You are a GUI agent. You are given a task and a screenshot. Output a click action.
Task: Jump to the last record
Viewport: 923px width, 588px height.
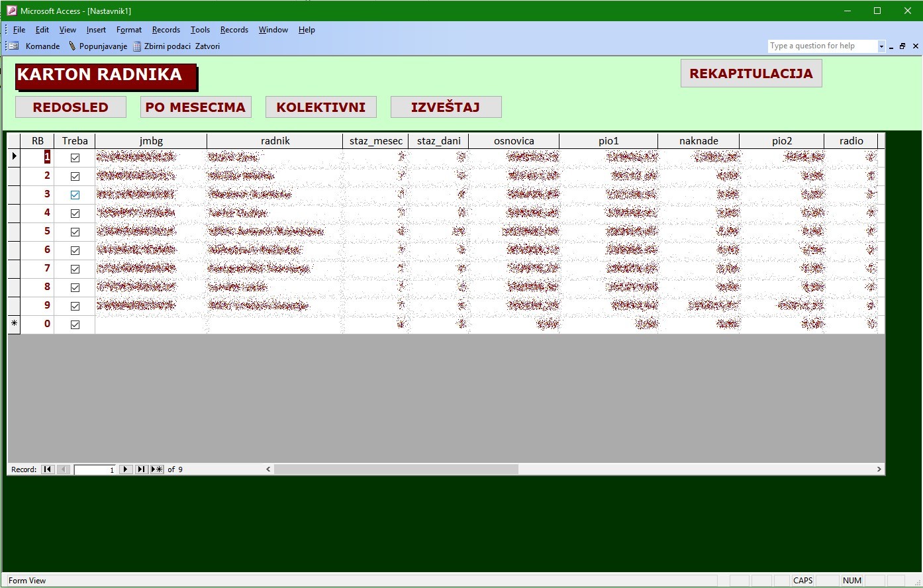[x=141, y=469]
